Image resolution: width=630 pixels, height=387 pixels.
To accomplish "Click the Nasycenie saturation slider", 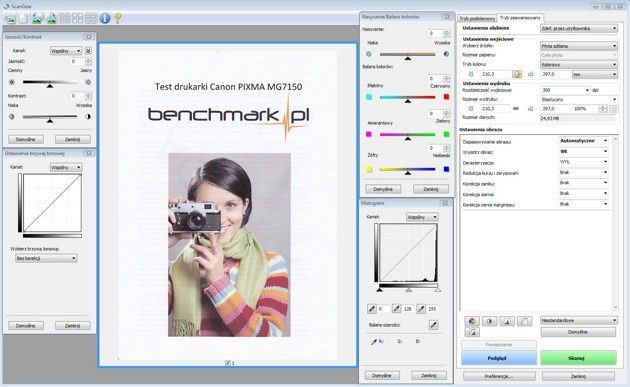I will click(407, 55).
